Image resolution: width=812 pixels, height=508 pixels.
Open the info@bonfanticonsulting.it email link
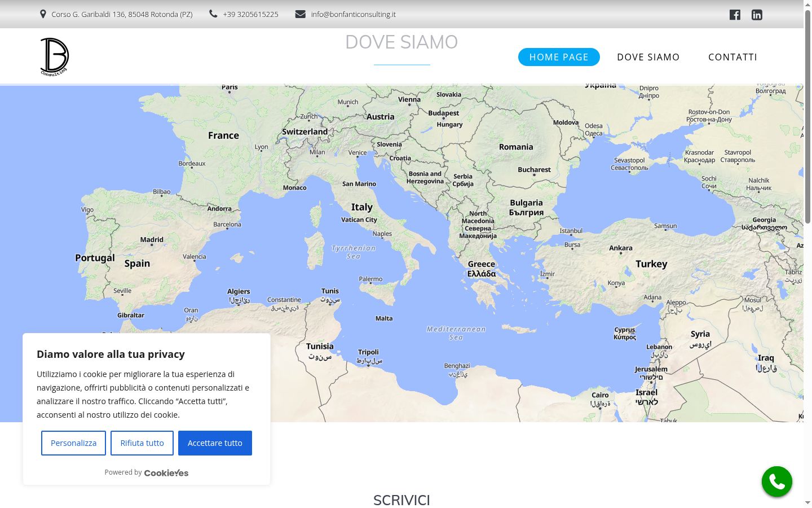(353, 14)
